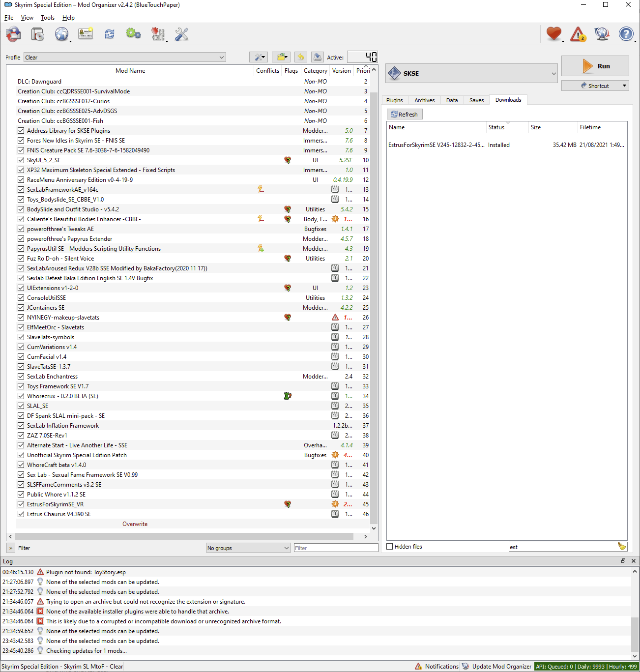Disable the Alternate Start - Live Another Life mod
This screenshot has height=672, width=640.
[21, 445]
